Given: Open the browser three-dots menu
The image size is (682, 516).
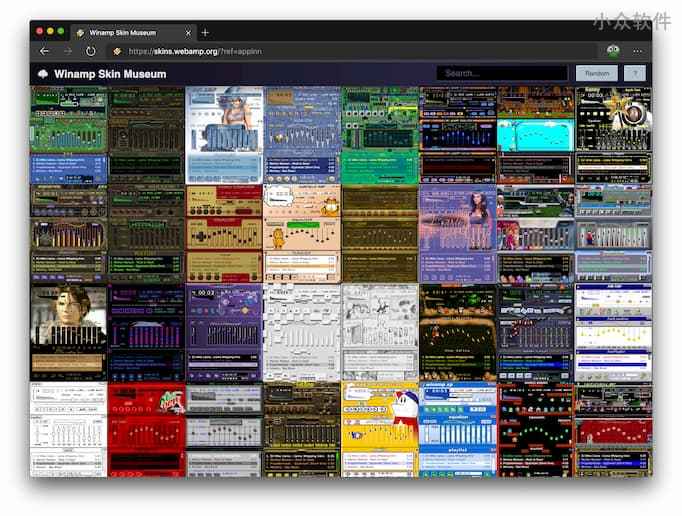Looking at the screenshot, I should click(x=638, y=51).
